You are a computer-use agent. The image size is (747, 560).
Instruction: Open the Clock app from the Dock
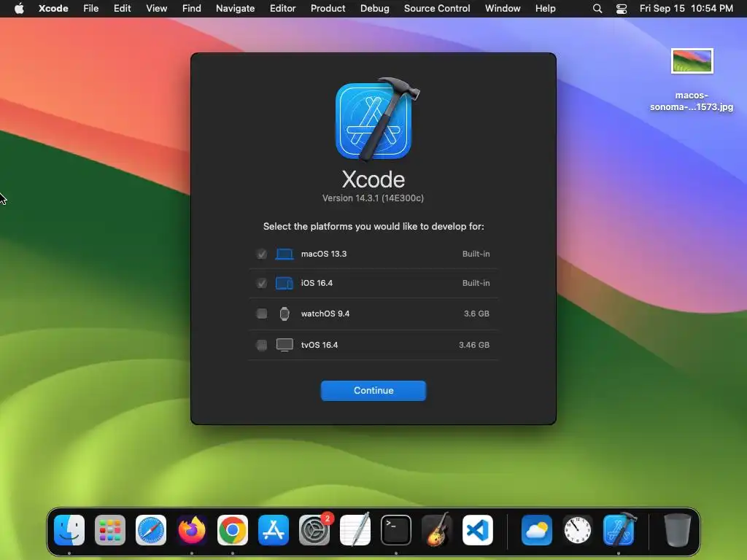click(x=578, y=530)
